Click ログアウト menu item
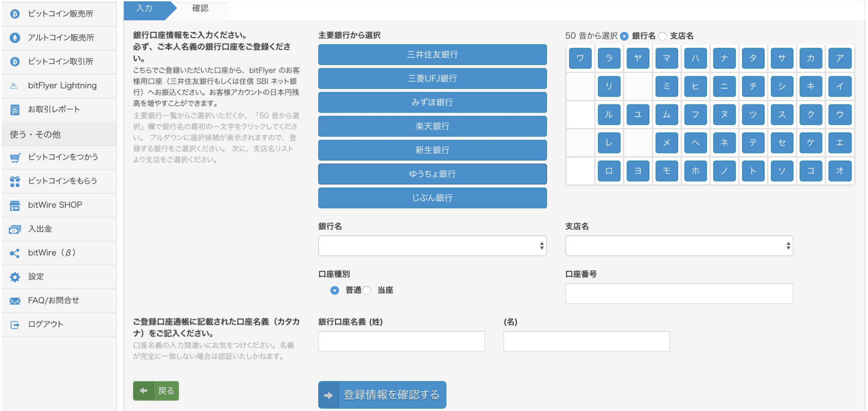Screen dimensions: 868x411 coord(59,325)
